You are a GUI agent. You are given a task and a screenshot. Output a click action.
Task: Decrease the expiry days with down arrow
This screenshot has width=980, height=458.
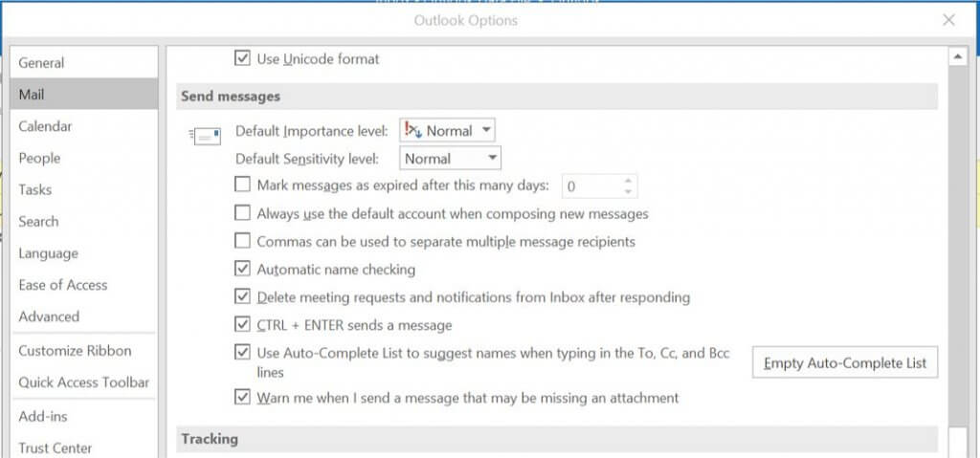[628, 192]
